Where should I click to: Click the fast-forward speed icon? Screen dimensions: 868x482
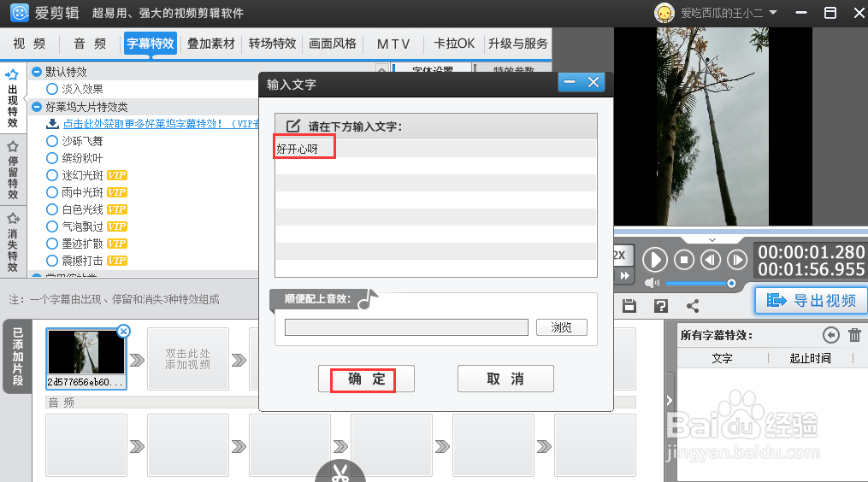[624, 275]
